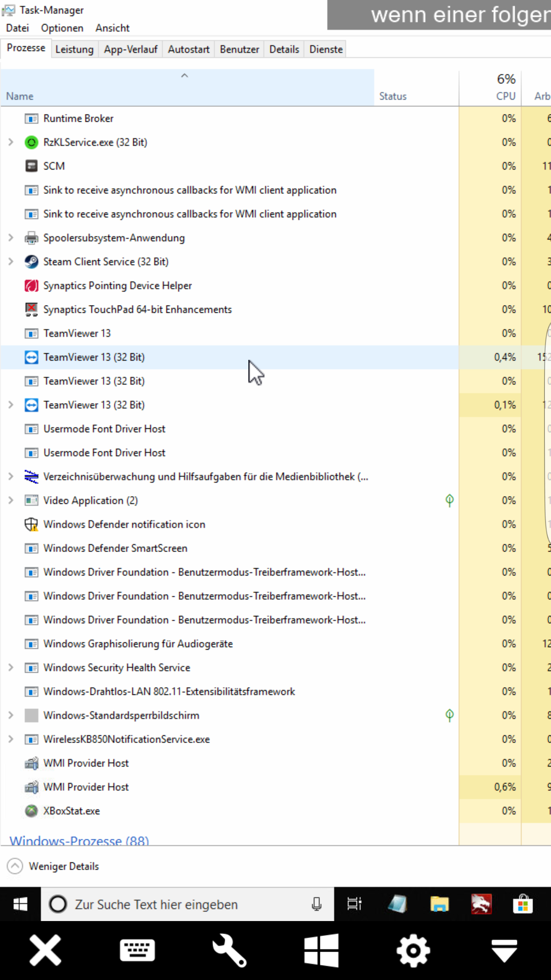Select the first Usermode Font Driver Host
This screenshot has height=980, width=551.
(275, 429)
